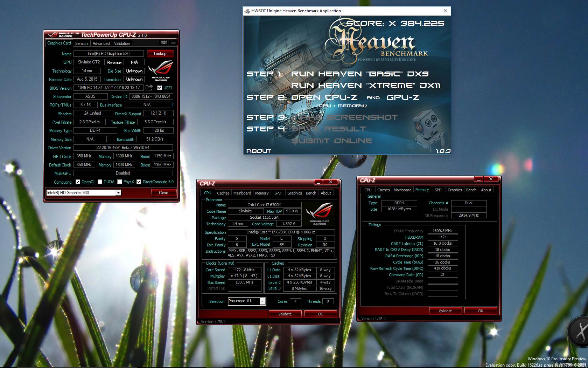Minimize the CPU-Z CPU window
Image resolution: width=588 pixels, height=368 pixels.
[x=318, y=182]
